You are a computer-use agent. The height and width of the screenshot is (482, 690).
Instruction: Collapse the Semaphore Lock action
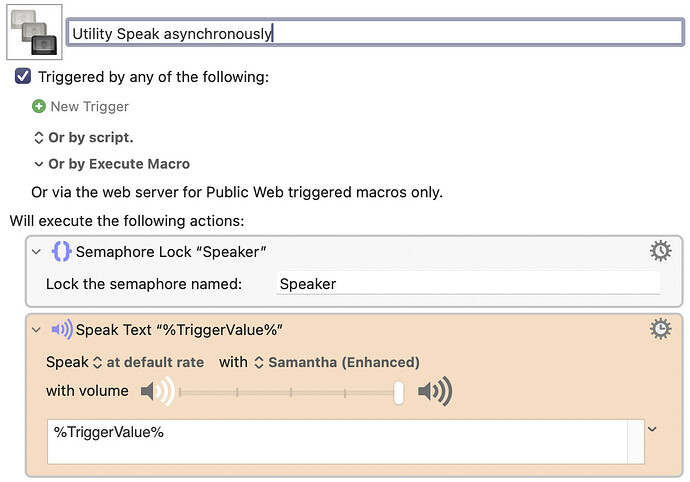click(x=37, y=252)
